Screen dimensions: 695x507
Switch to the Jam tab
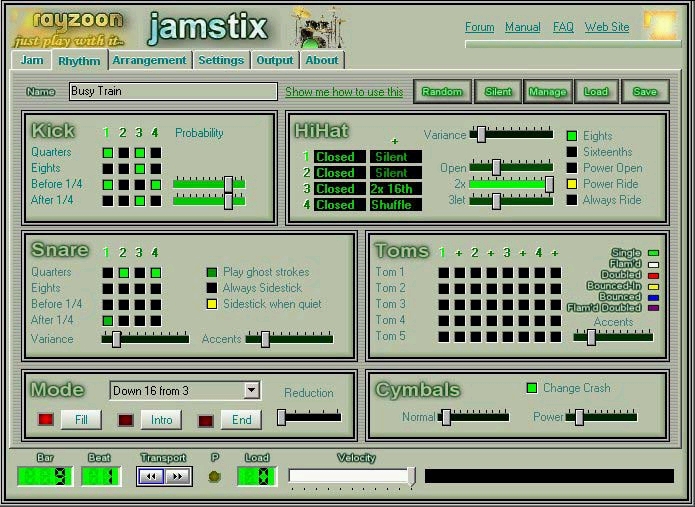[x=32, y=60]
